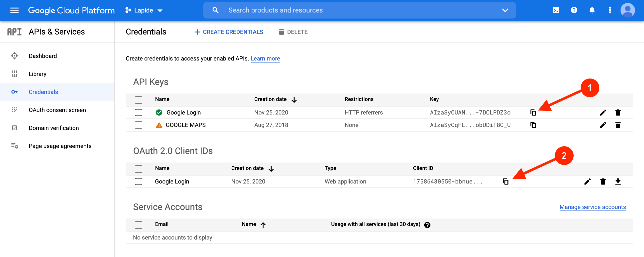Screen dimensions: 644x257
Task: Click the API logo icon
Action: (14, 32)
